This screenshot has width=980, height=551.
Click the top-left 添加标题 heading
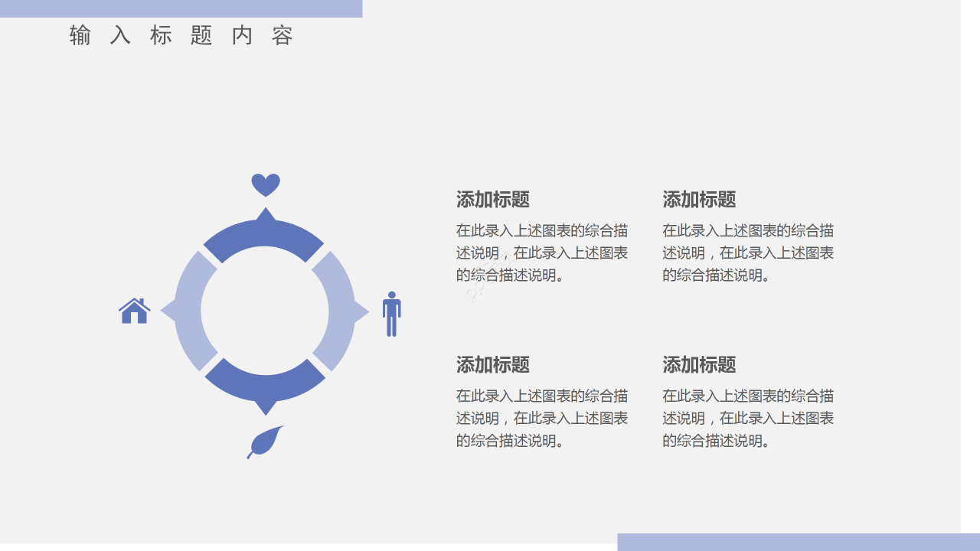(x=491, y=200)
